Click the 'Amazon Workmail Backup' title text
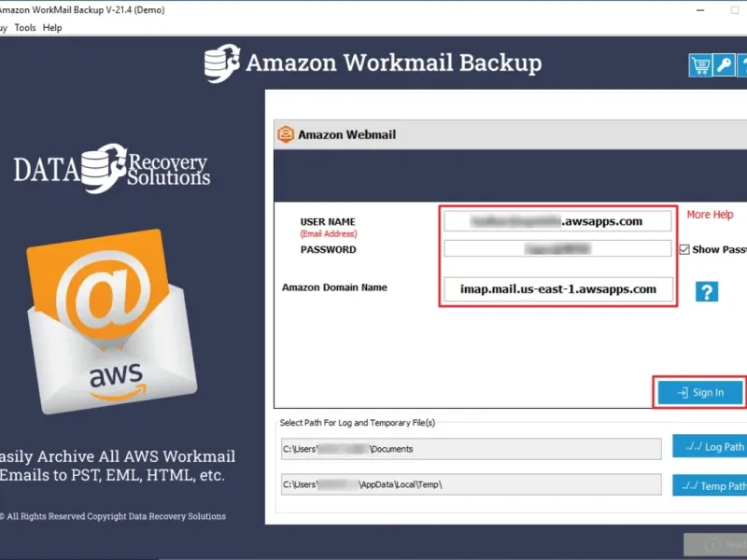Image resolution: width=747 pixels, height=560 pixels. [394, 63]
